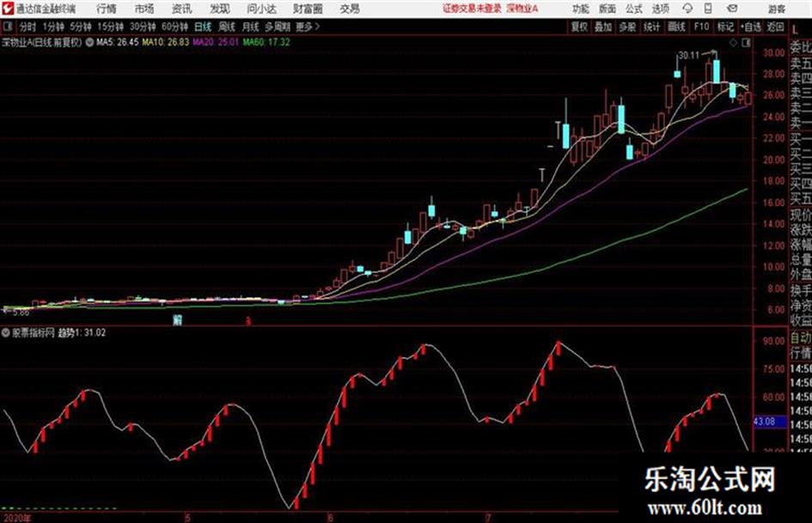812x523 pixels.
Task: Click the diamond icon at chart top right
Action: [733, 43]
